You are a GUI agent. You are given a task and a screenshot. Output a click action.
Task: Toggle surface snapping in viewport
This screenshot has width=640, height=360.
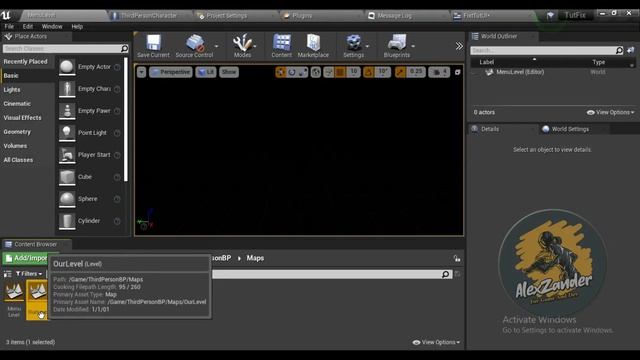[x=329, y=72]
